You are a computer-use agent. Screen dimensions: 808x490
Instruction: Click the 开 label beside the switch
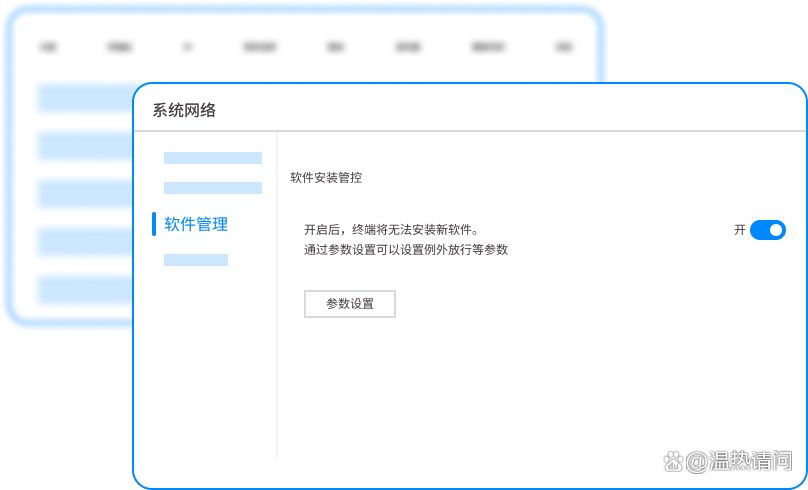740,230
